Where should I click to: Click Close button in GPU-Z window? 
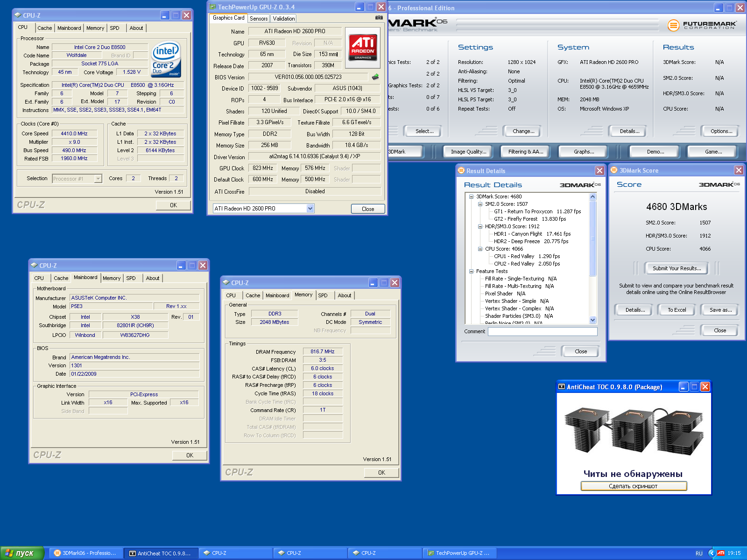[x=368, y=209]
